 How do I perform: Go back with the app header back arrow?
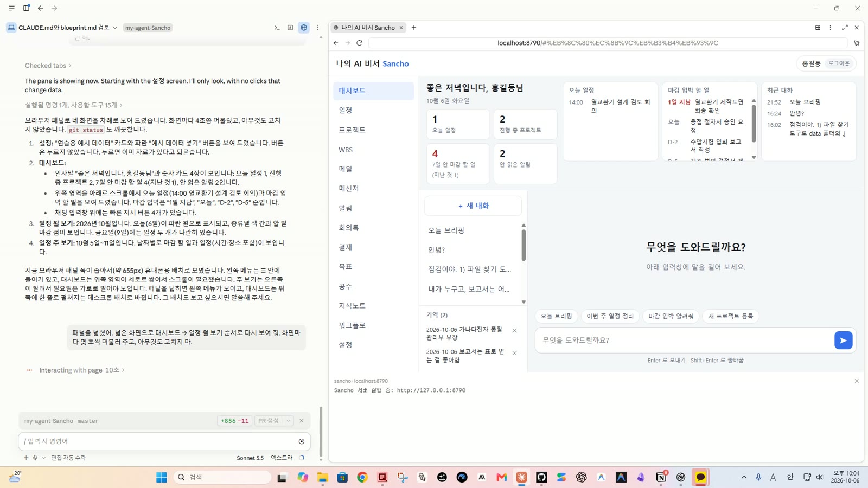41,8
